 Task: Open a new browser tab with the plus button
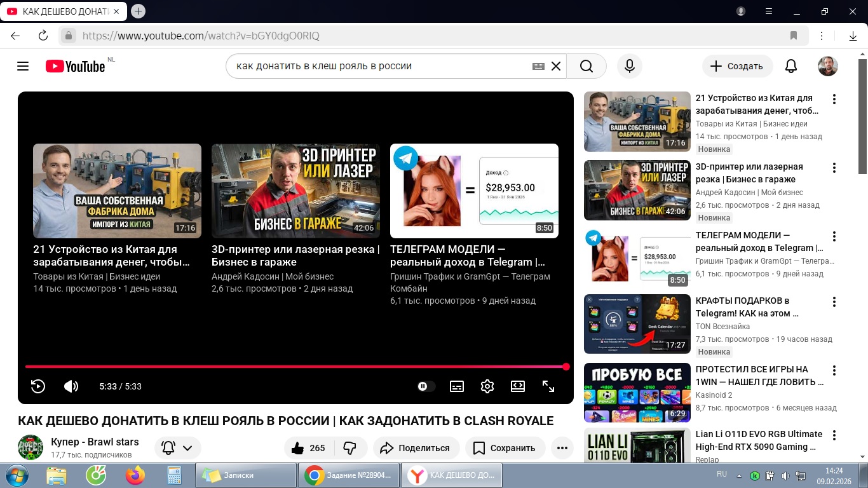point(138,11)
